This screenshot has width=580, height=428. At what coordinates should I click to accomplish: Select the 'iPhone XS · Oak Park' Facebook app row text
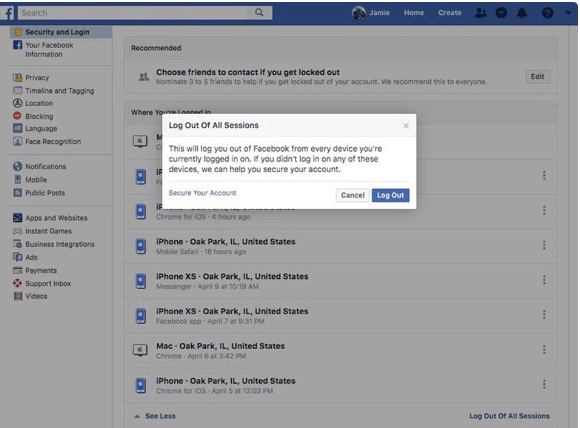[x=232, y=311]
